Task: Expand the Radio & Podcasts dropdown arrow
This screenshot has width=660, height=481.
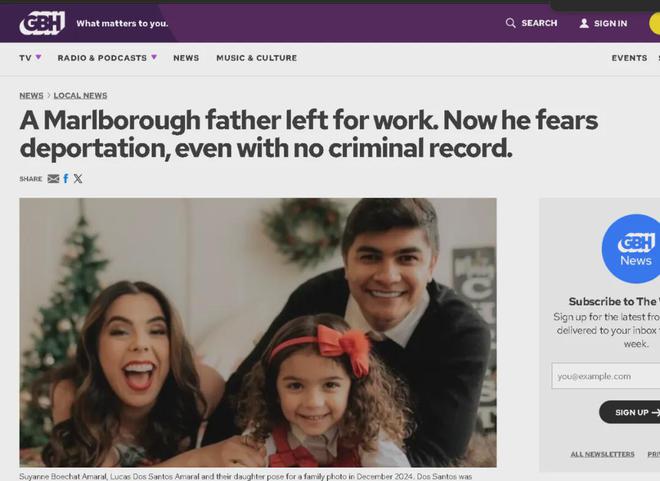Action: click(154, 57)
